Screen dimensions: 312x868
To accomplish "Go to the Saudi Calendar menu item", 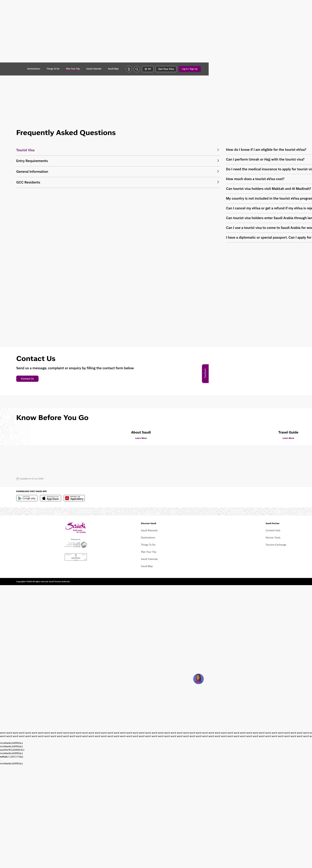I will point(94,69).
